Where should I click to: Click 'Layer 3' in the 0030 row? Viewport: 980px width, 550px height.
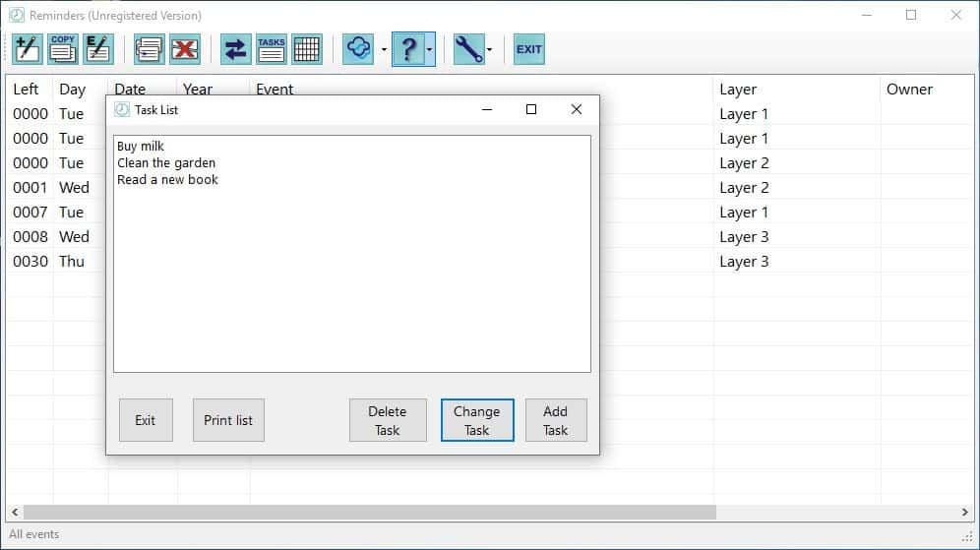[744, 262]
